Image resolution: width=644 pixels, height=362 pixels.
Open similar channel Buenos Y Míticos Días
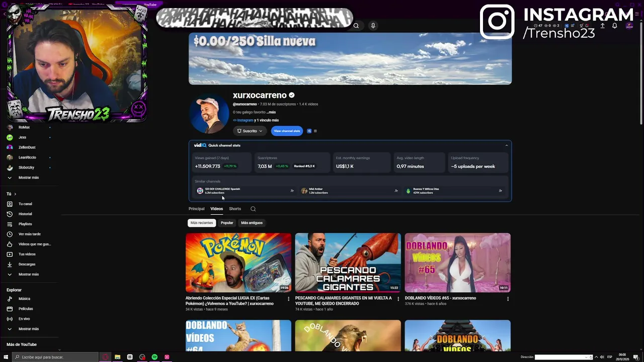[x=454, y=191]
